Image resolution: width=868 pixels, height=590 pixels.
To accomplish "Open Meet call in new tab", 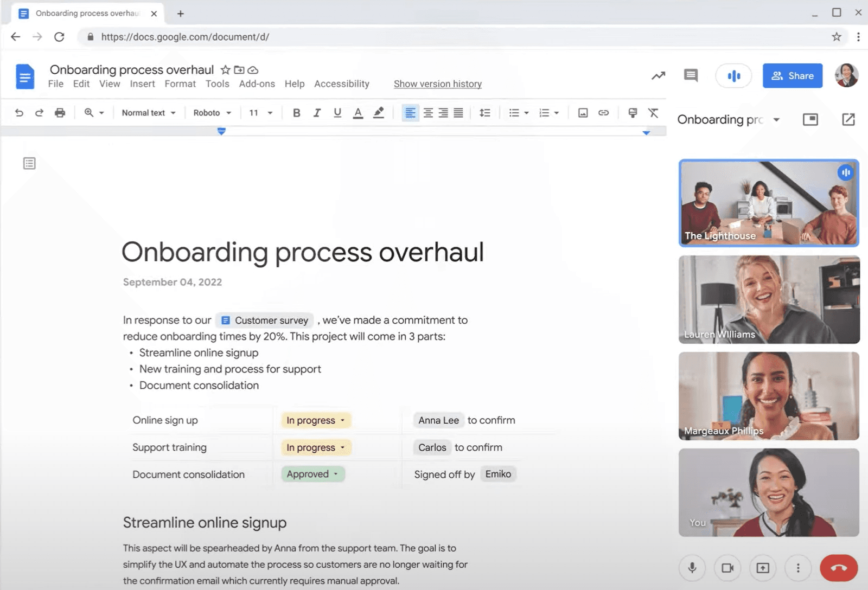I will [x=848, y=119].
